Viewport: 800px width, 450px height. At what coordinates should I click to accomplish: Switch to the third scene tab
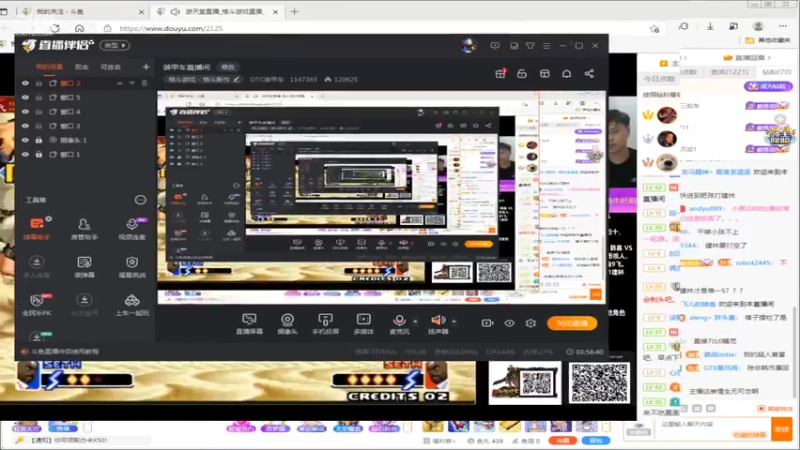pos(111,67)
